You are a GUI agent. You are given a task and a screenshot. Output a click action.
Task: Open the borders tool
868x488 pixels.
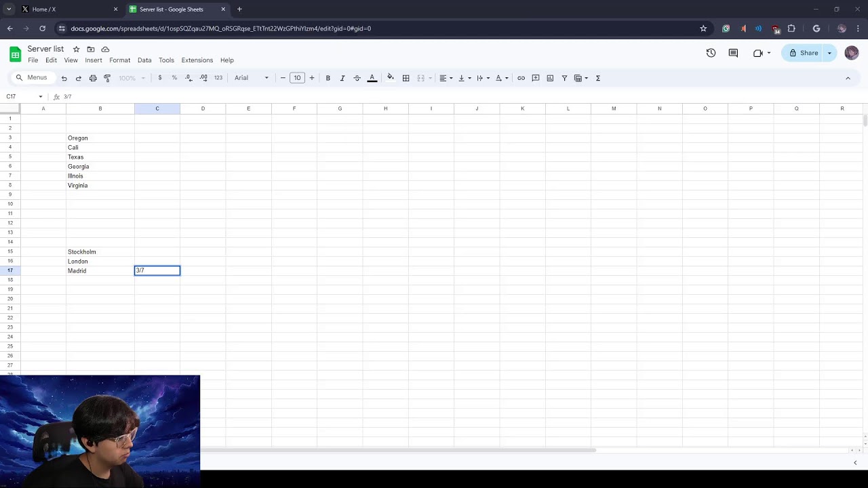(406, 78)
